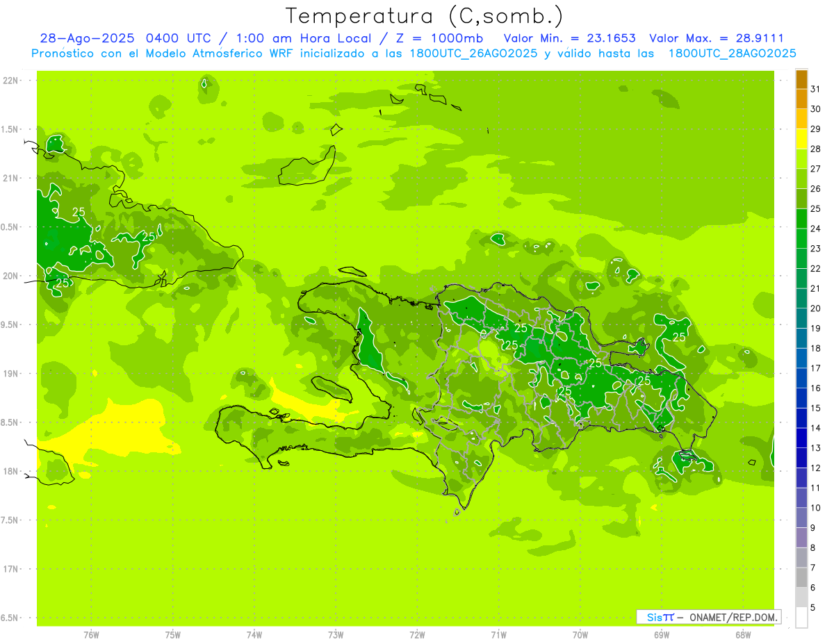Click the gray swatch between 6 and 7

click(x=802, y=577)
